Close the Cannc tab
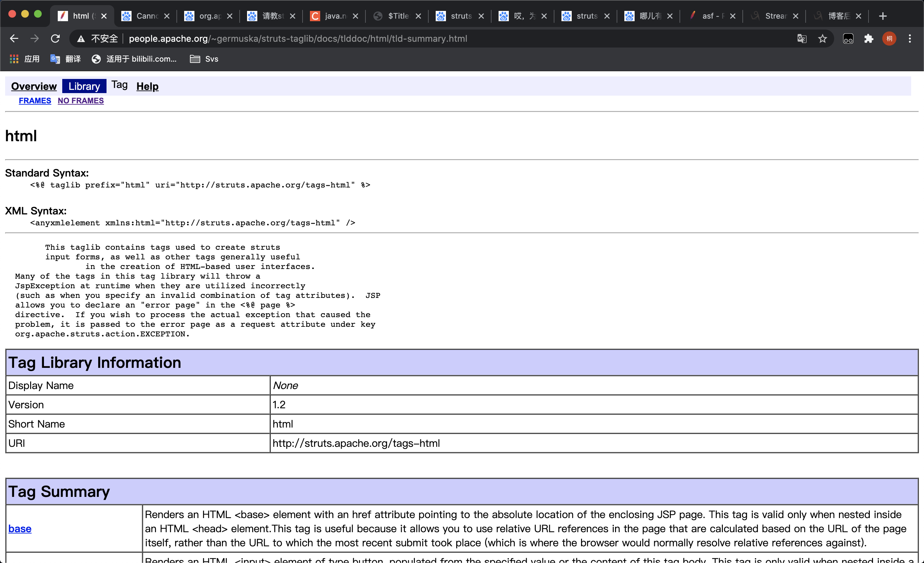This screenshot has width=924, height=563. pyautogui.click(x=167, y=16)
